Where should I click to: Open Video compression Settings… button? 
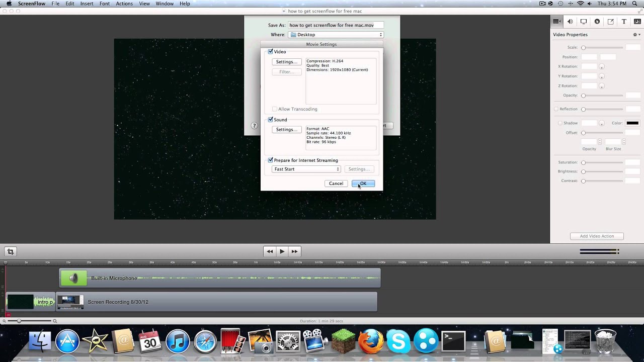[x=287, y=62]
